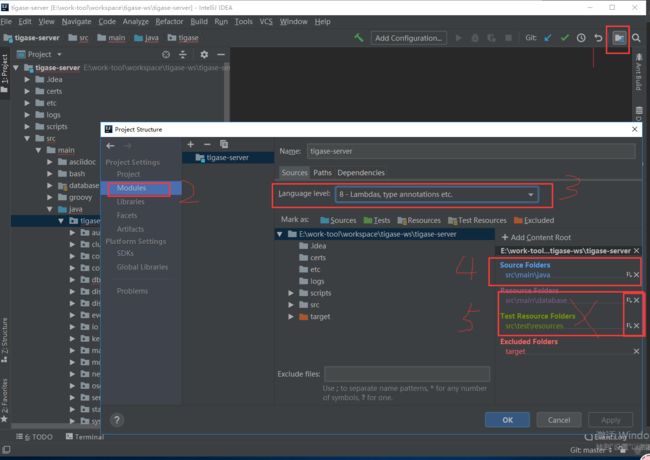This screenshot has height=460, width=650.
Task: Click Project panel settings gear icon
Action: pyautogui.click(x=204, y=54)
